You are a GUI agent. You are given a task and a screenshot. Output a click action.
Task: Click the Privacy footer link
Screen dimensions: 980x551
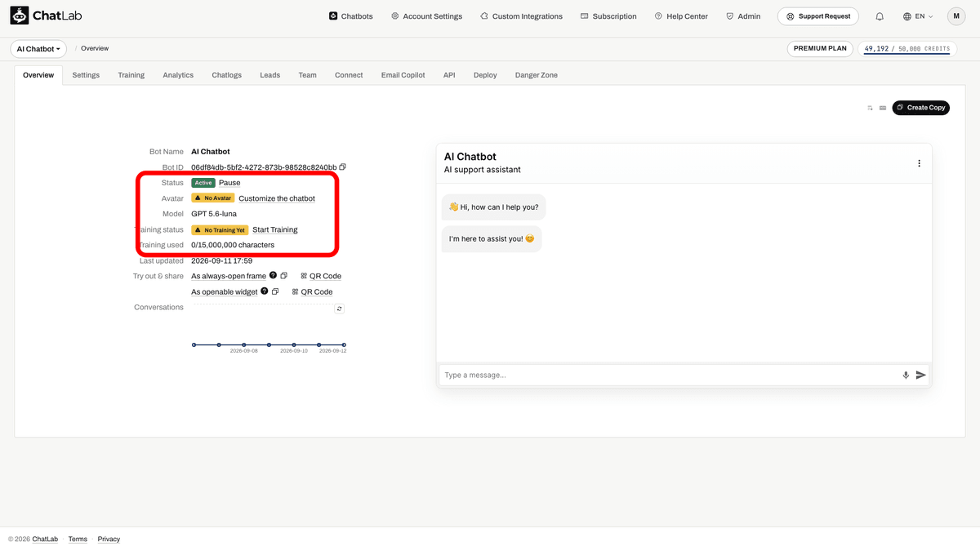pos(109,540)
